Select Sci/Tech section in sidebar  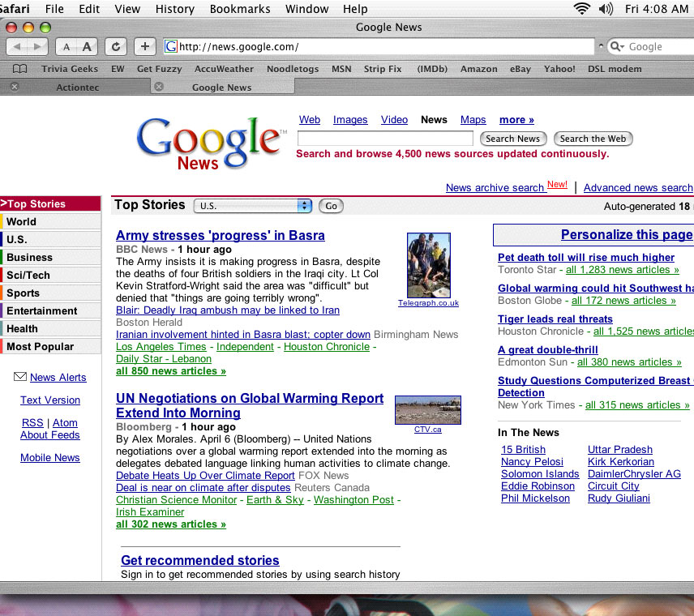[x=28, y=276]
